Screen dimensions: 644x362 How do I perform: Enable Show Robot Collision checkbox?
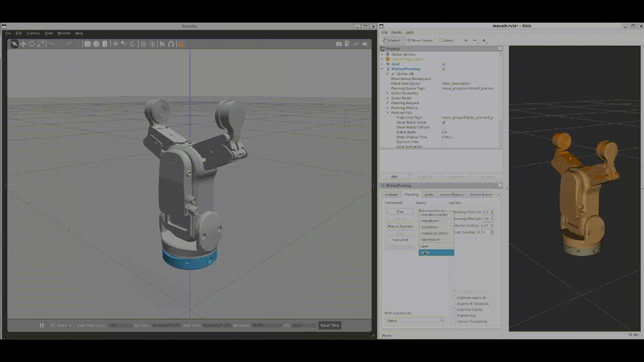(x=443, y=127)
